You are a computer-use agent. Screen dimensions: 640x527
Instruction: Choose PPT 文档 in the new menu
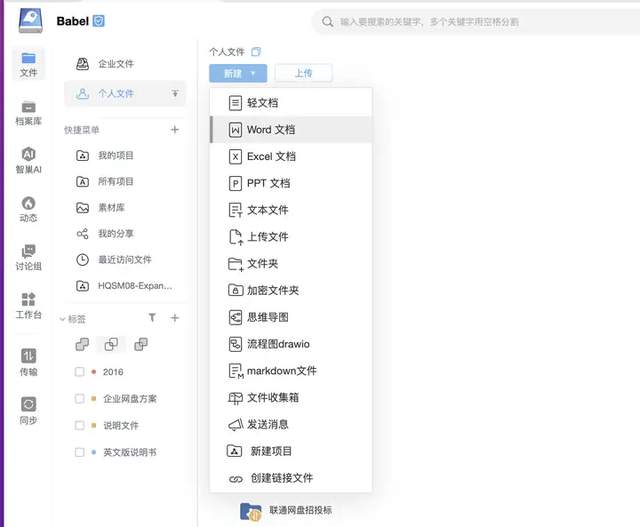coord(291,183)
